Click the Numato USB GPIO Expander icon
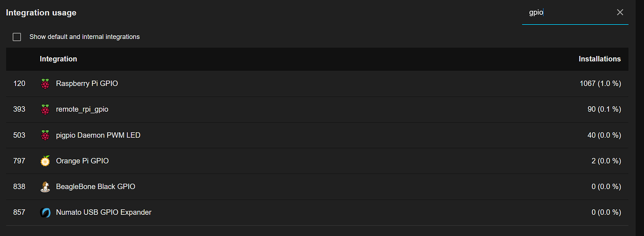The image size is (644, 236). pyautogui.click(x=45, y=212)
